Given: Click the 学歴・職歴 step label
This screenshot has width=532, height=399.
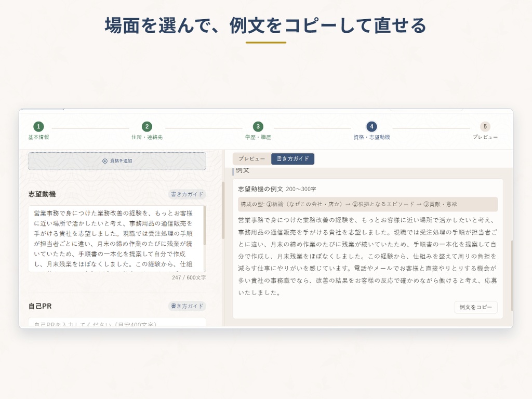Looking at the screenshot, I should 258,137.
